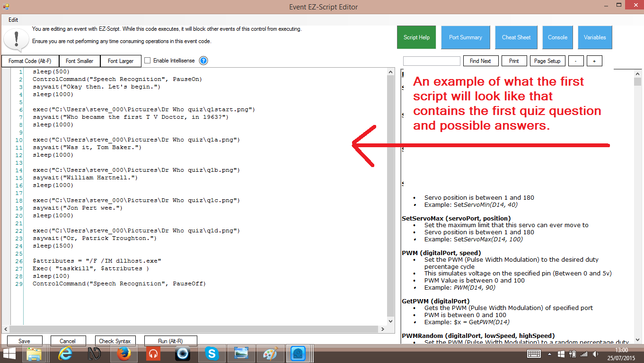The height and width of the screenshot is (363, 644).
Task: Open Firefox from the taskbar
Action: point(124,354)
